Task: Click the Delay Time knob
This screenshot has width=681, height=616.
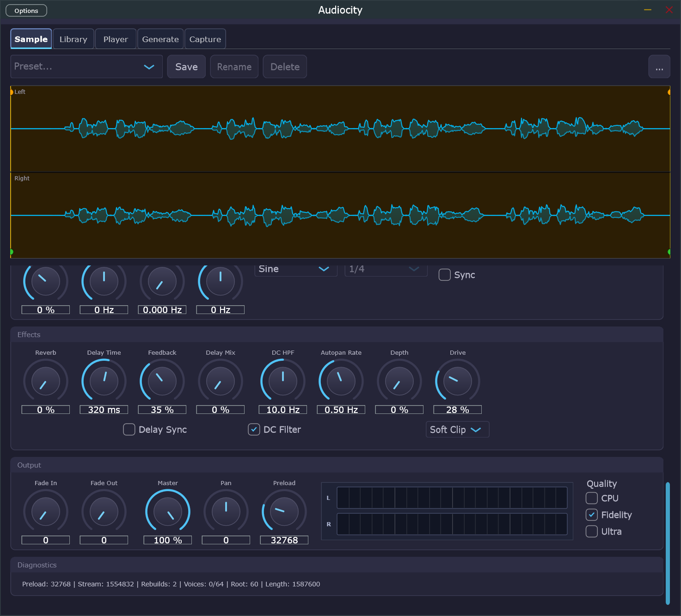Action: click(104, 382)
